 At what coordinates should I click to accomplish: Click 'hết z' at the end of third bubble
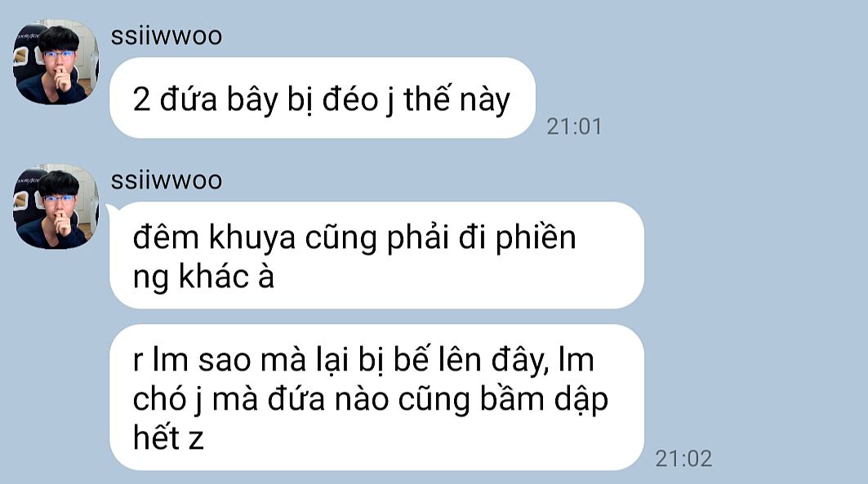point(168,437)
